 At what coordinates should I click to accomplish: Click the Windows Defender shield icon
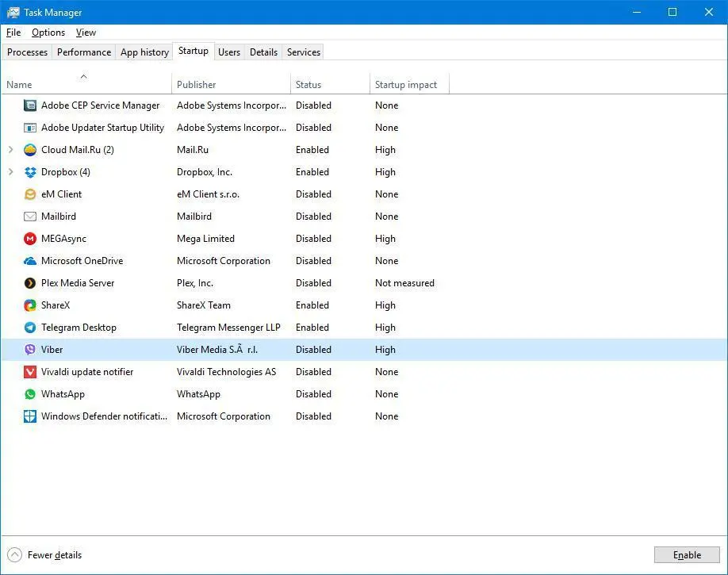click(x=30, y=416)
